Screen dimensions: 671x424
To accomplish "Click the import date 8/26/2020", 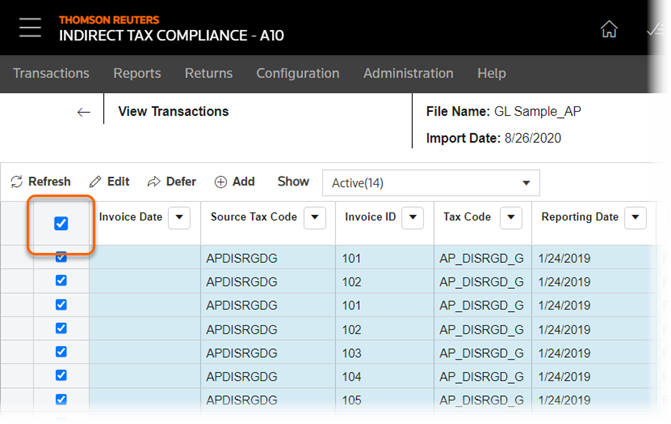I will pos(533,138).
